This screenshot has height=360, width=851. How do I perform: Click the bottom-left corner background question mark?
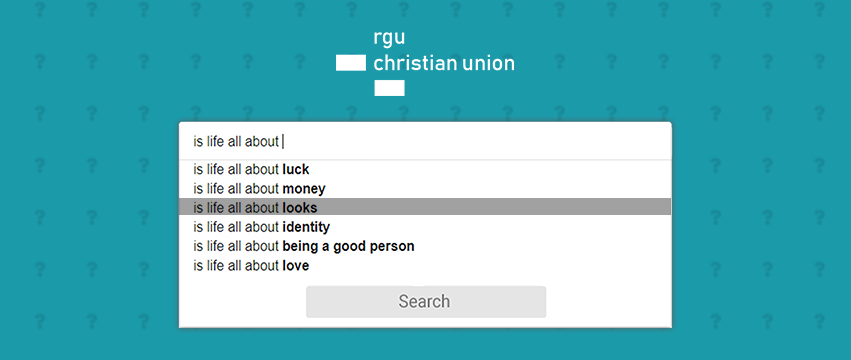click(x=40, y=321)
